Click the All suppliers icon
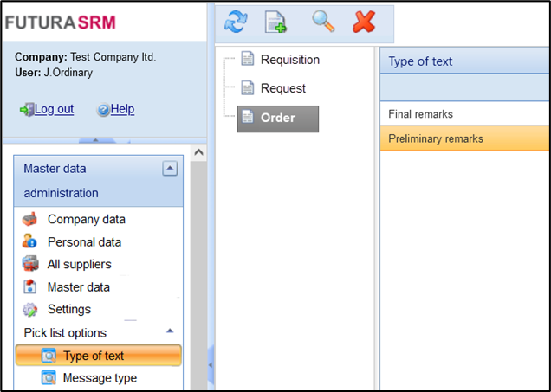The image size is (551, 392). click(30, 265)
